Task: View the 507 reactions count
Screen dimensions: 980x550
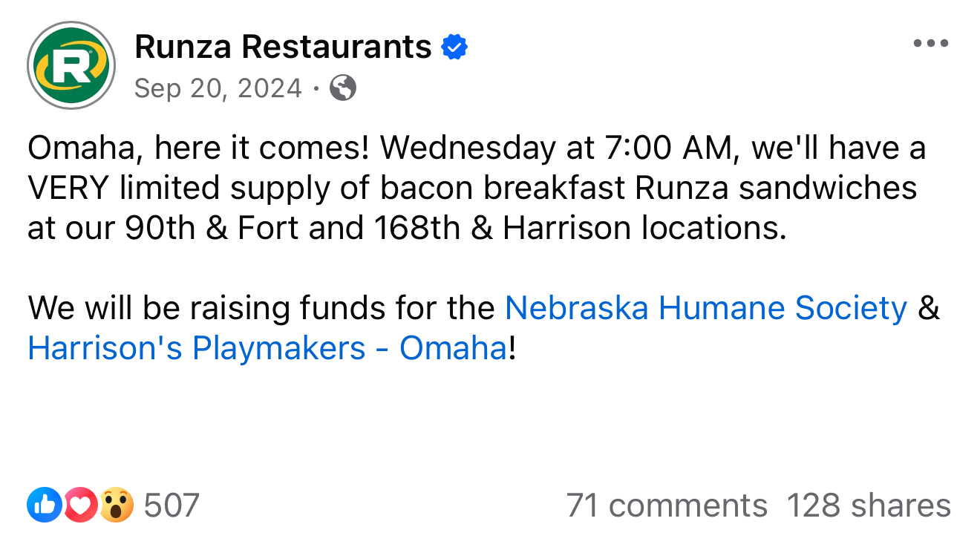Action: pyautogui.click(x=171, y=505)
